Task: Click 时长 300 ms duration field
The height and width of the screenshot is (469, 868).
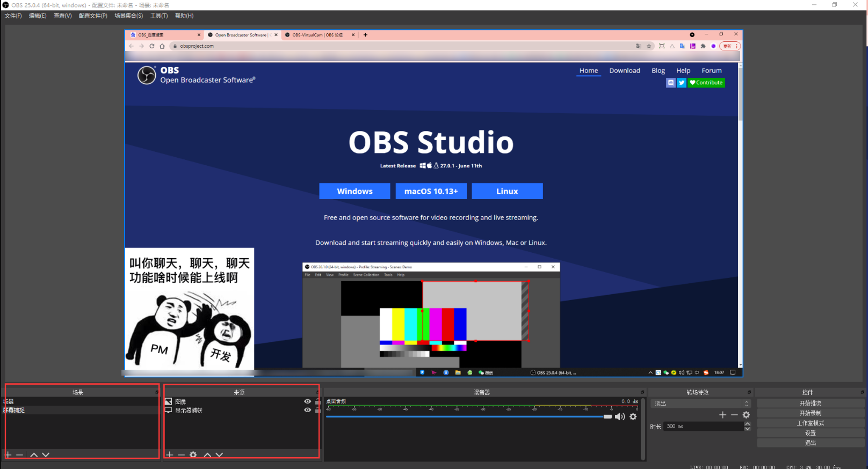Action: (x=704, y=426)
